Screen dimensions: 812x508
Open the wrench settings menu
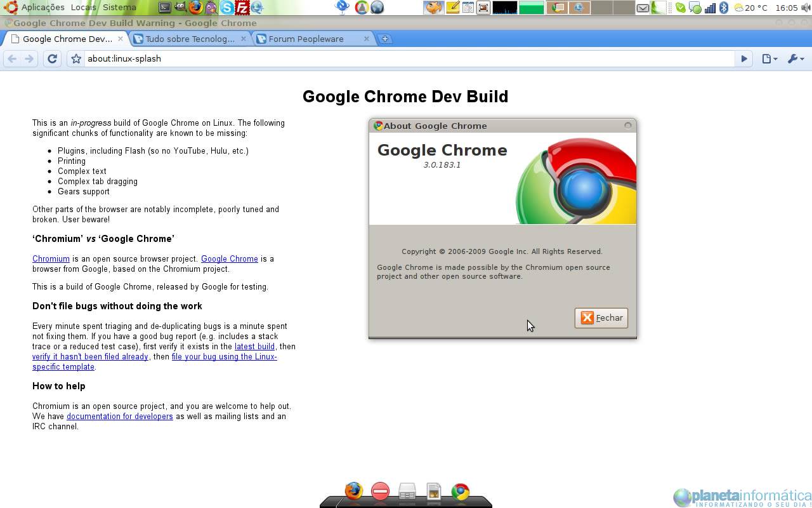pyautogui.click(x=796, y=58)
